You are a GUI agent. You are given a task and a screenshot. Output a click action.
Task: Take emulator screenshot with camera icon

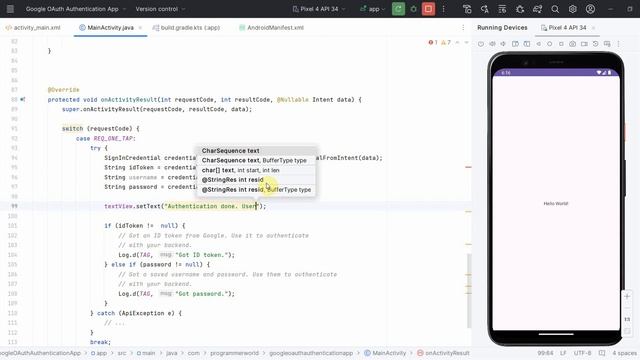[573, 44]
